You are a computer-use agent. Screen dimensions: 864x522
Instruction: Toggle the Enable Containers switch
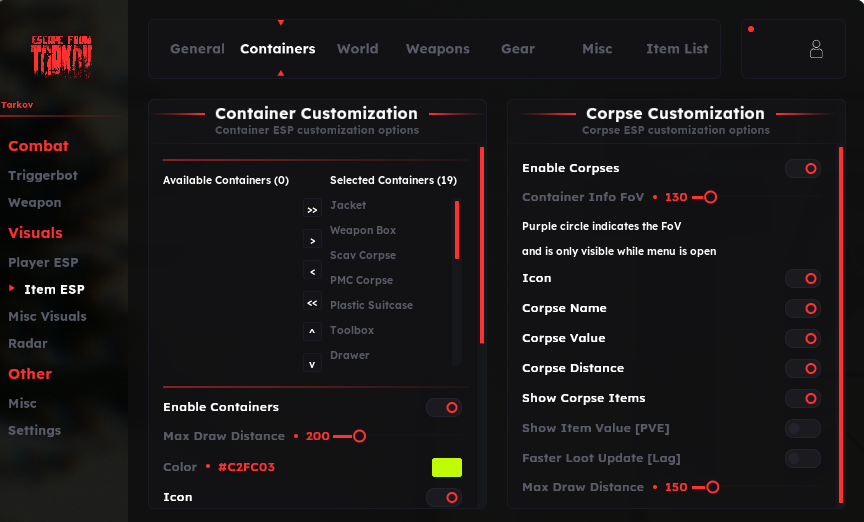(443, 408)
